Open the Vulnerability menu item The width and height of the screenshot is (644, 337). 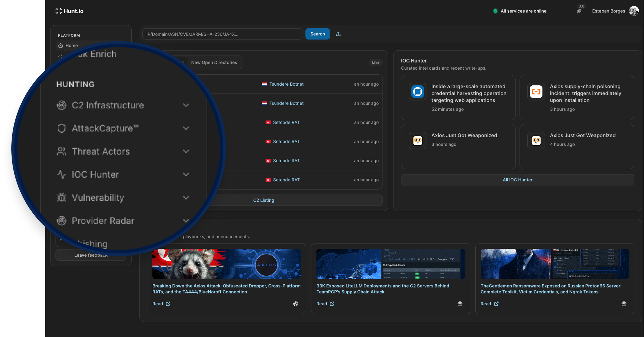point(98,198)
